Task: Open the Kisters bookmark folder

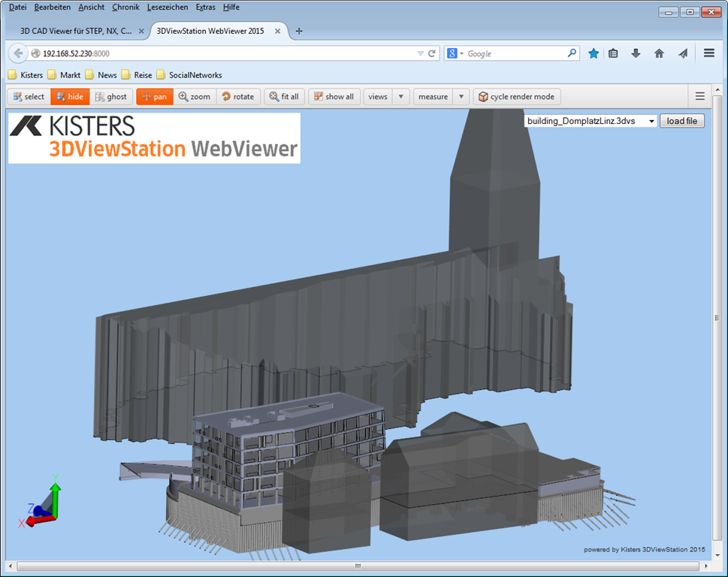Action: (x=26, y=74)
